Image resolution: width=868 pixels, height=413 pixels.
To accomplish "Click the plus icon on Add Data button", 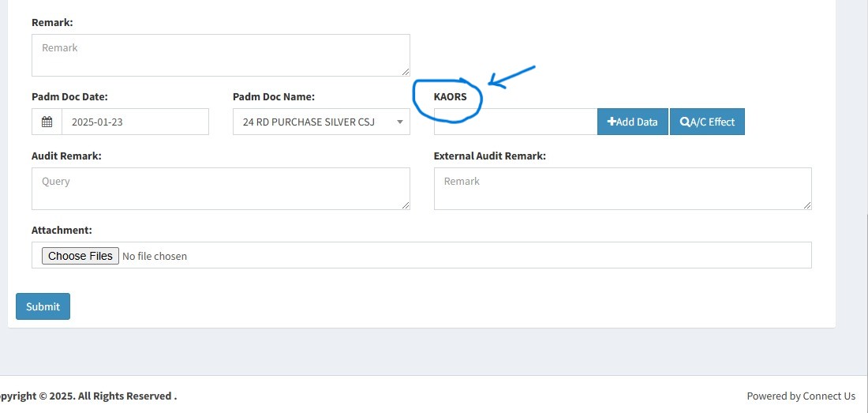I will pos(611,122).
